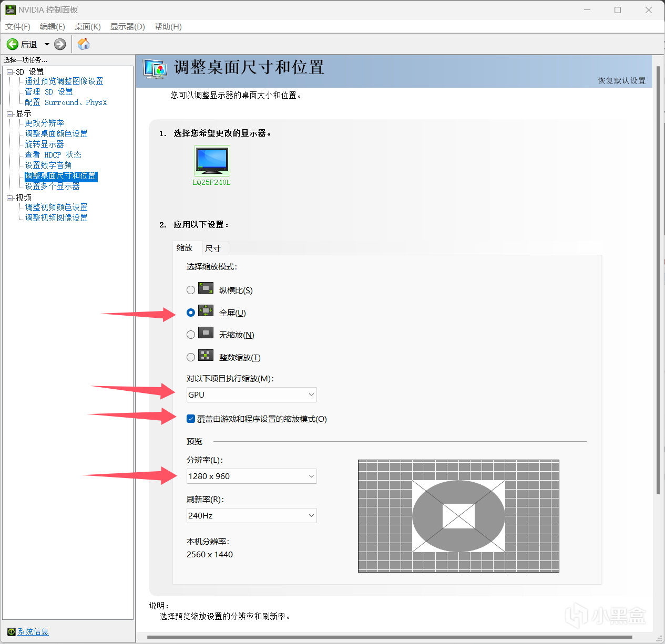Open the 显示器(D) menu

coord(128,27)
